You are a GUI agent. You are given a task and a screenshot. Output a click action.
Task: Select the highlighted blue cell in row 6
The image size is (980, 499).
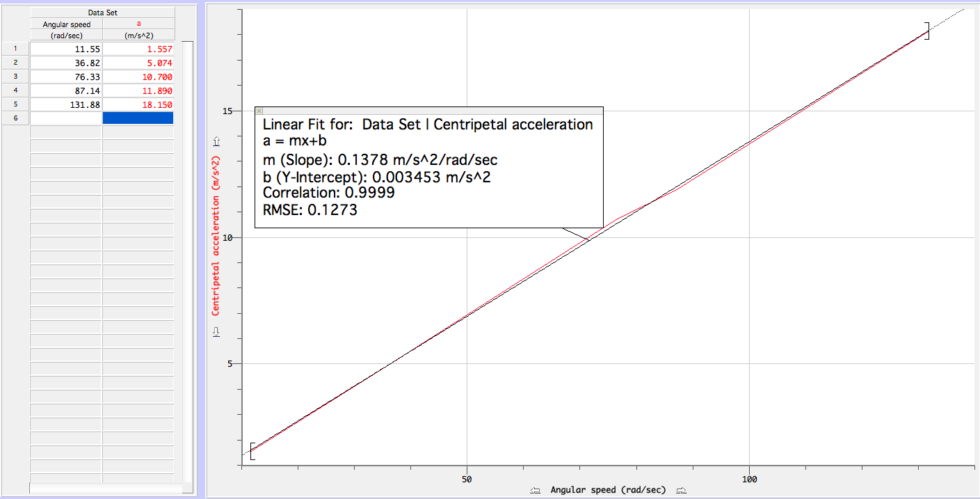coord(138,118)
